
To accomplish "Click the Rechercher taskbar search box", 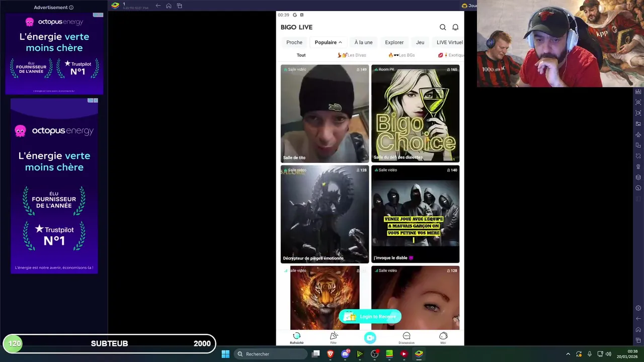I will [x=271, y=354].
